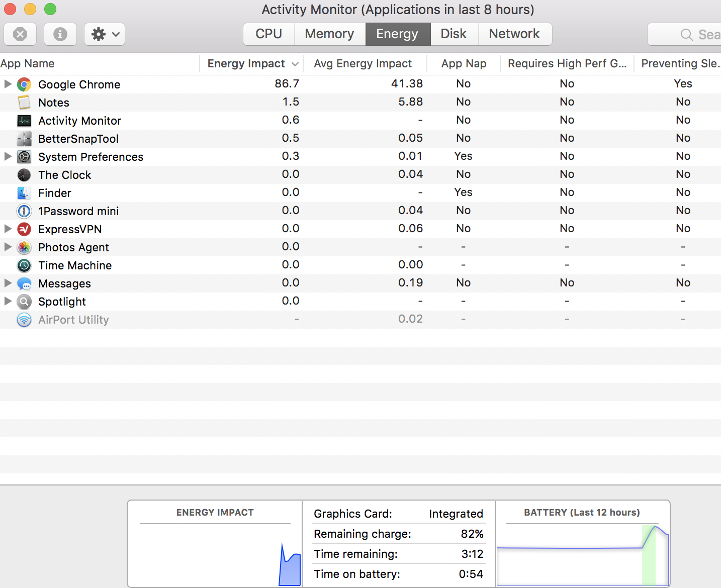Expand the Google Chrome row

[8, 84]
